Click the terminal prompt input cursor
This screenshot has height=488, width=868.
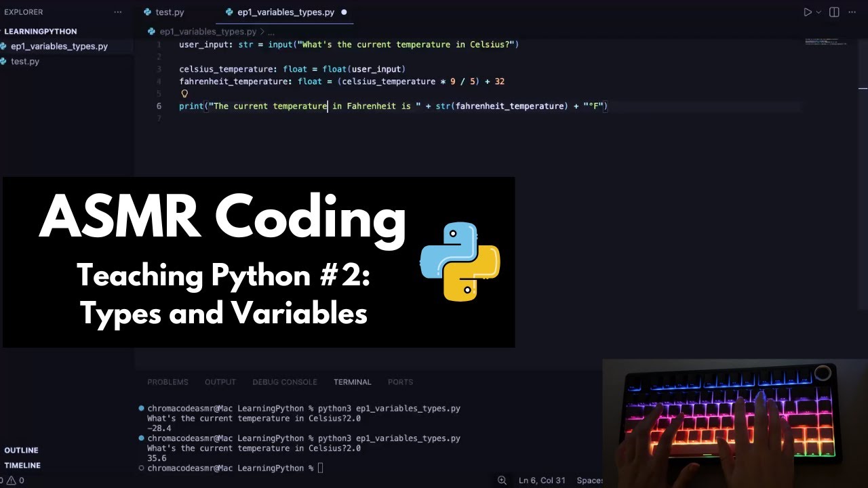(x=321, y=468)
